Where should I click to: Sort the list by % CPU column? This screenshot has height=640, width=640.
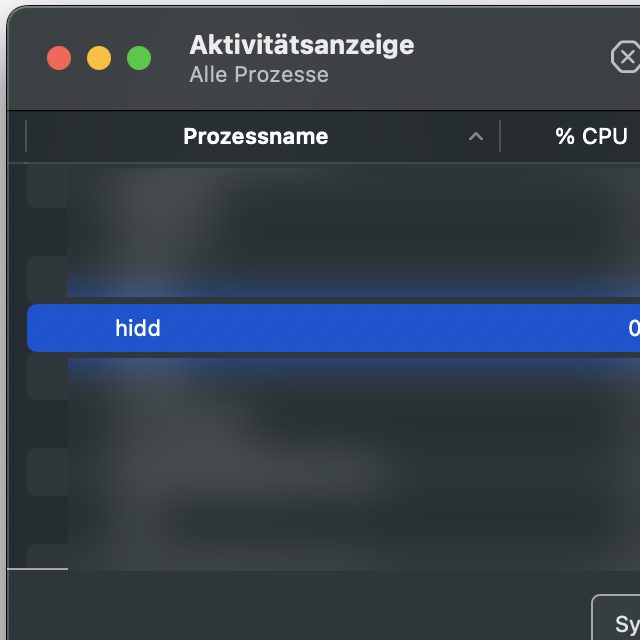coord(591,137)
